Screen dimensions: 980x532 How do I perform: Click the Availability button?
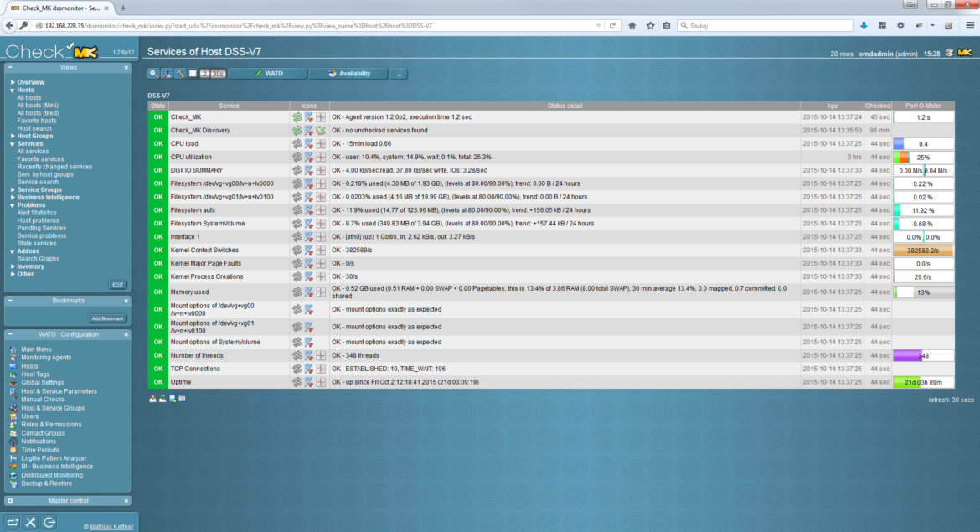(x=348, y=73)
